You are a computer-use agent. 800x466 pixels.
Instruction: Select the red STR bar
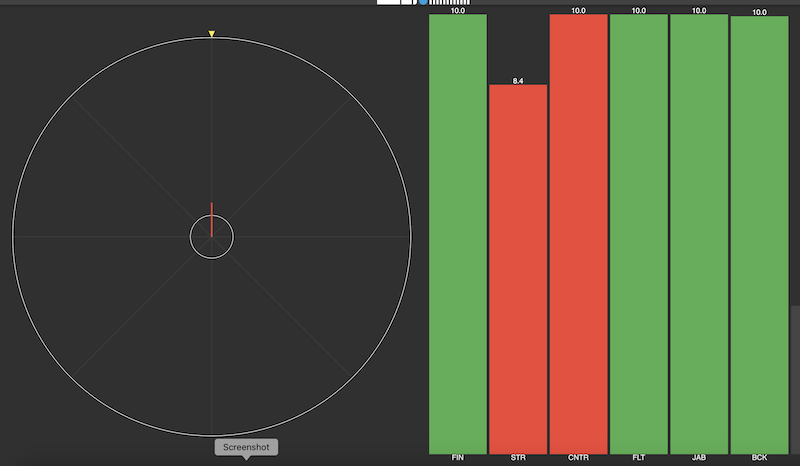click(518, 269)
